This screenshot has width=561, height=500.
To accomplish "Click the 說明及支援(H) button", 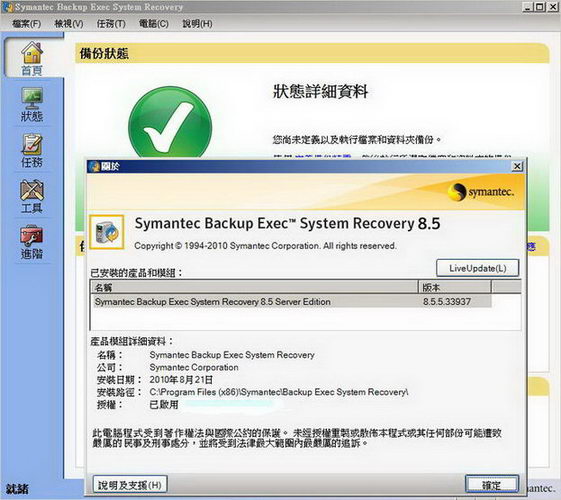I will [x=130, y=485].
